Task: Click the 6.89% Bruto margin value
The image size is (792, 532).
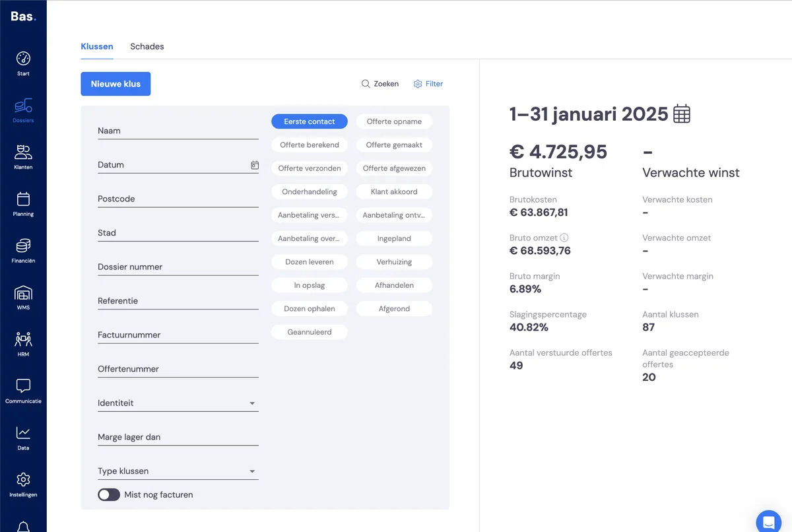Action: (x=525, y=289)
